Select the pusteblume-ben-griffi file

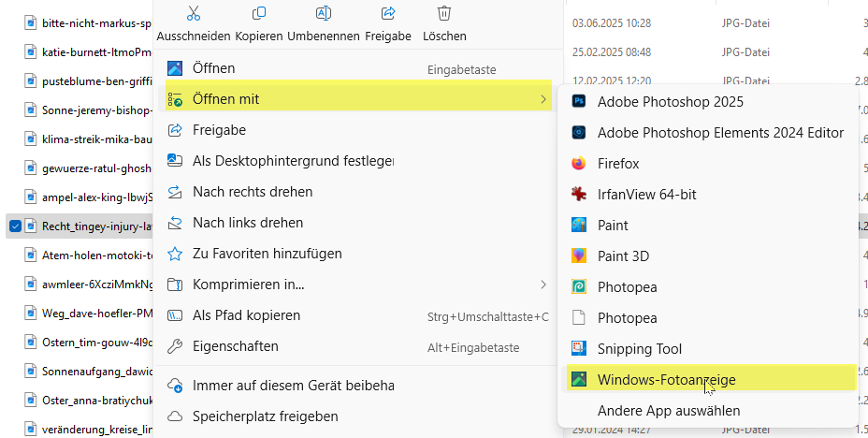coord(95,81)
